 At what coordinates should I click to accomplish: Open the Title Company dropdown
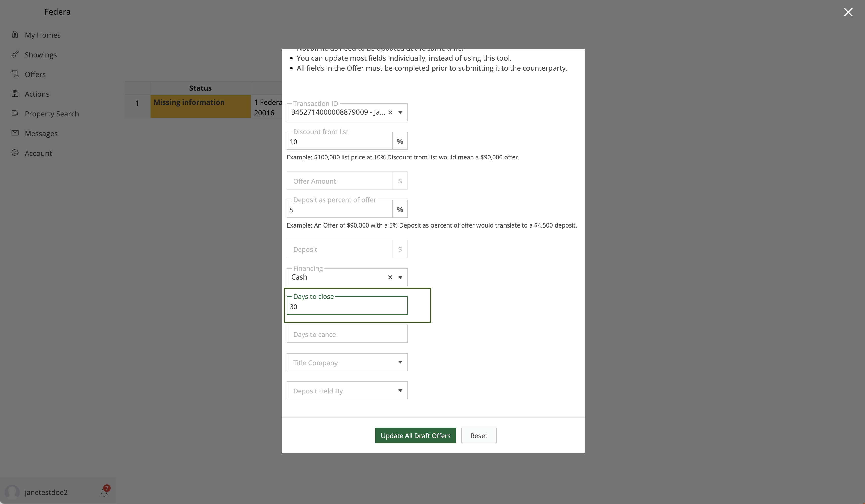tap(347, 362)
